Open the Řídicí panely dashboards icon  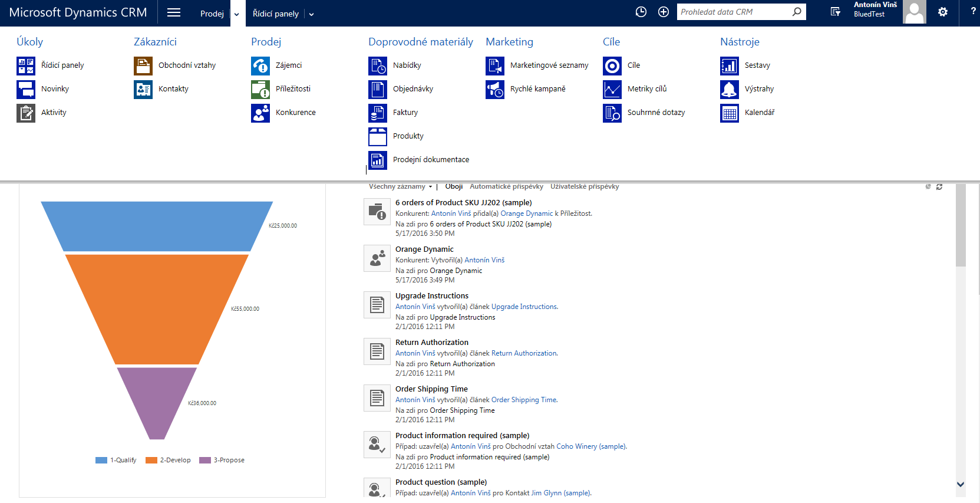[x=26, y=65]
